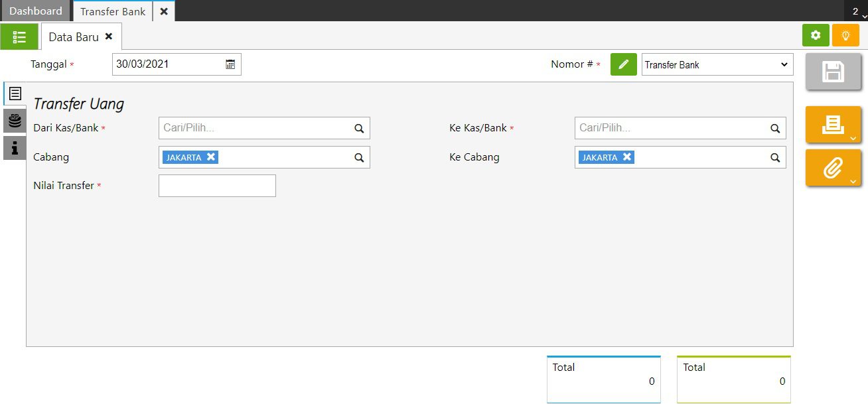868x408 pixels.
Task: Click the orange paperclip attachment button
Action: 833,168
